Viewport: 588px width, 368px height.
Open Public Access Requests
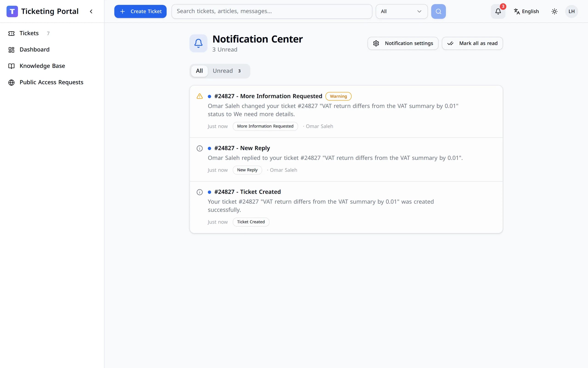point(52,82)
